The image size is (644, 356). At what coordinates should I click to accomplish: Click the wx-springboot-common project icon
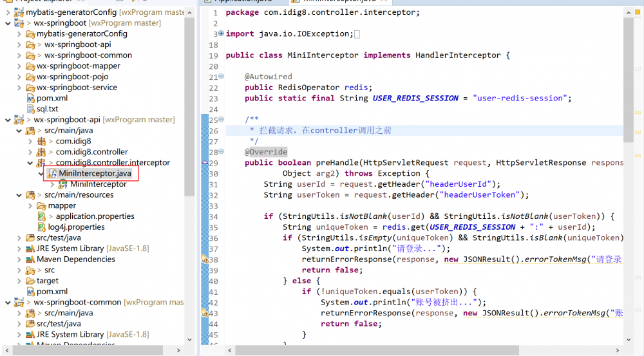[x=19, y=302]
